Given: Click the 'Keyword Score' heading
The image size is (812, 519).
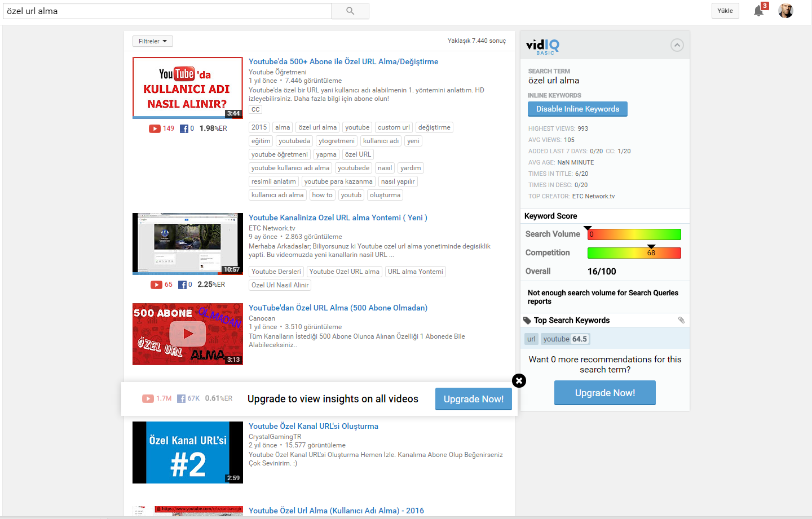Looking at the screenshot, I should (551, 216).
